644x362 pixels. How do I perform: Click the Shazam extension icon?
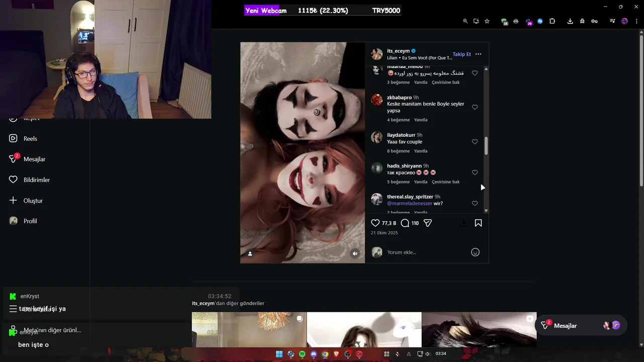click(x=540, y=21)
